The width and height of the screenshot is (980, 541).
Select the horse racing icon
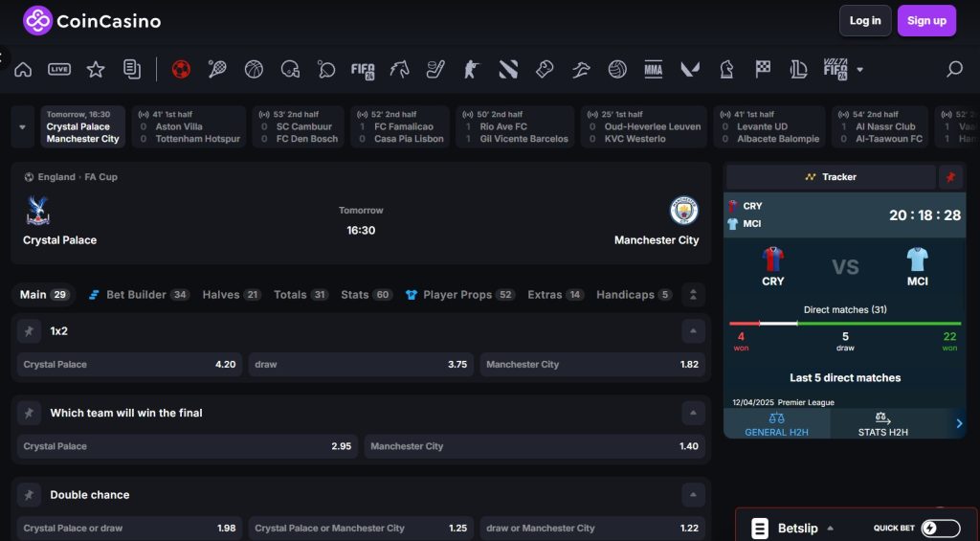[399, 70]
